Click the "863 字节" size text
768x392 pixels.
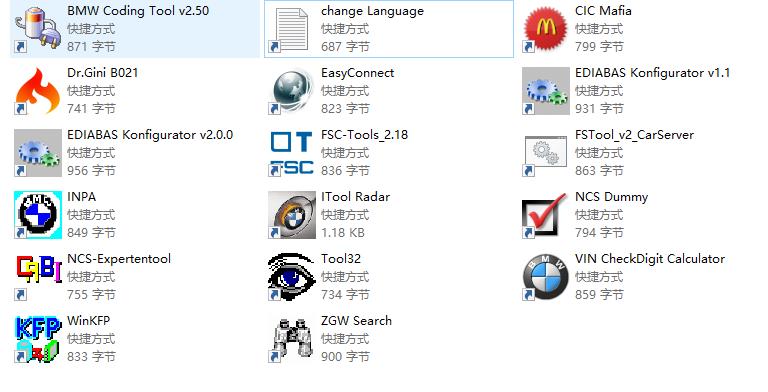click(x=599, y=171)
